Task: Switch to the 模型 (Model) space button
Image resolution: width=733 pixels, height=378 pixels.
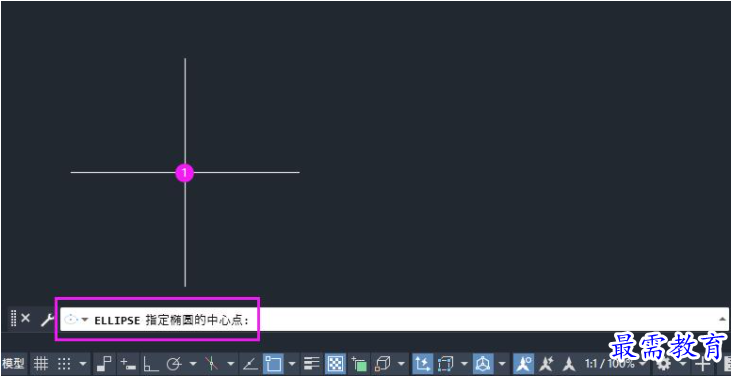Action: [x=13, y=363]
